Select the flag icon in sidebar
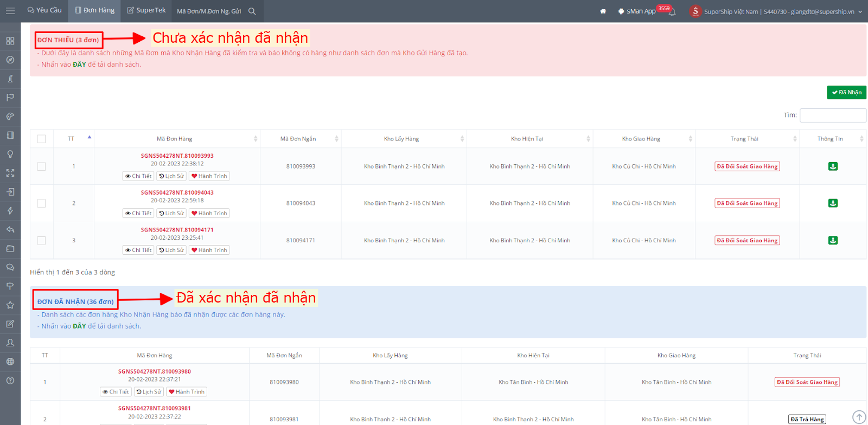This screenshot has height=425, width=868. point(10,98)
